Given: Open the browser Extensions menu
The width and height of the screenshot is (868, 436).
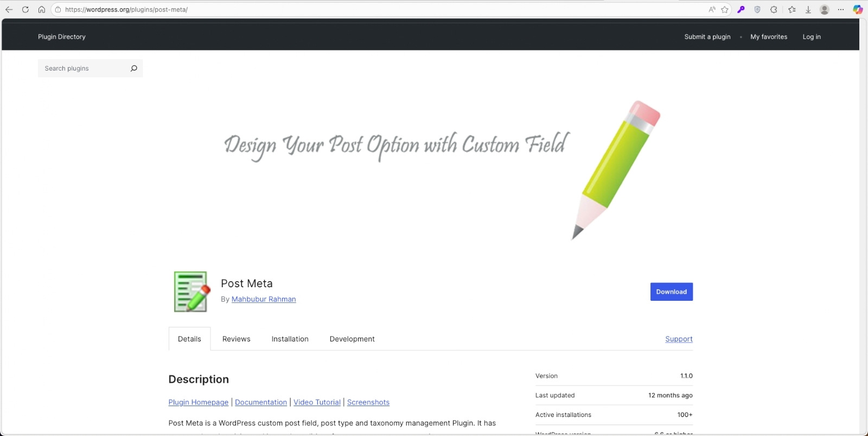Looking at the screenshot, I should (774, 9).
